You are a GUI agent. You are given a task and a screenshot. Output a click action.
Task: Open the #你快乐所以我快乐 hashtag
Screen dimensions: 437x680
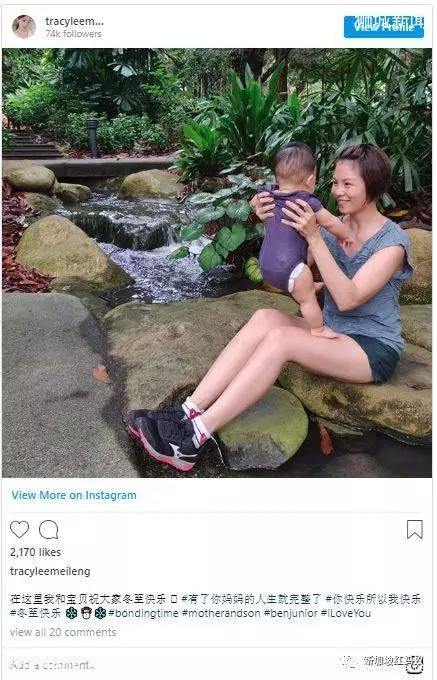pyautogui.click(x=373, y=599)
